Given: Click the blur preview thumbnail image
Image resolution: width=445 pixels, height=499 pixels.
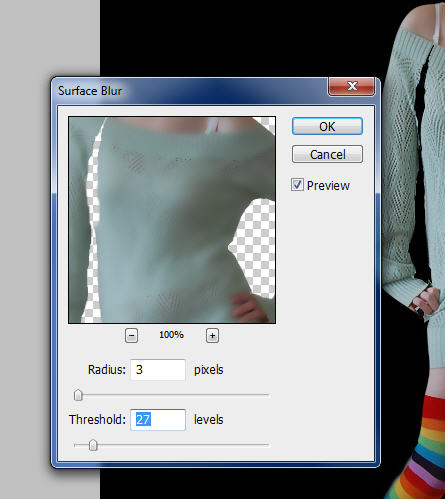Looking at the screenshot, I should [x=172, y=220].
